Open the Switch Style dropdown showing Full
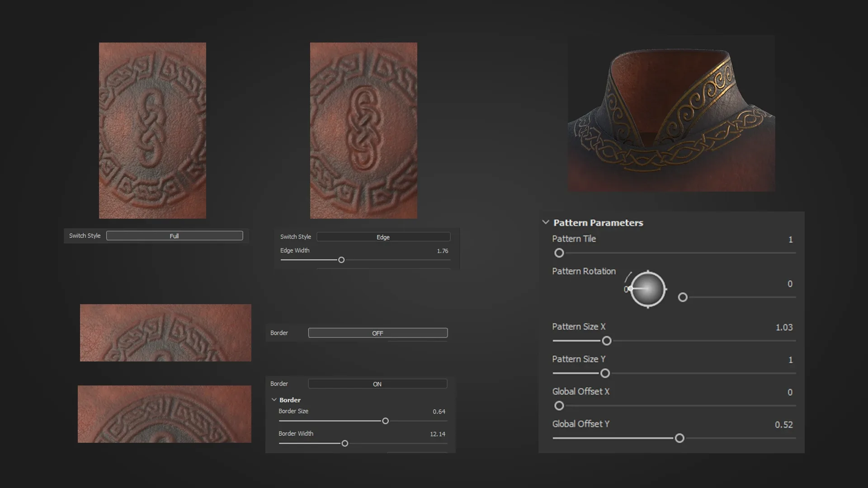 [x=175, y=236]
